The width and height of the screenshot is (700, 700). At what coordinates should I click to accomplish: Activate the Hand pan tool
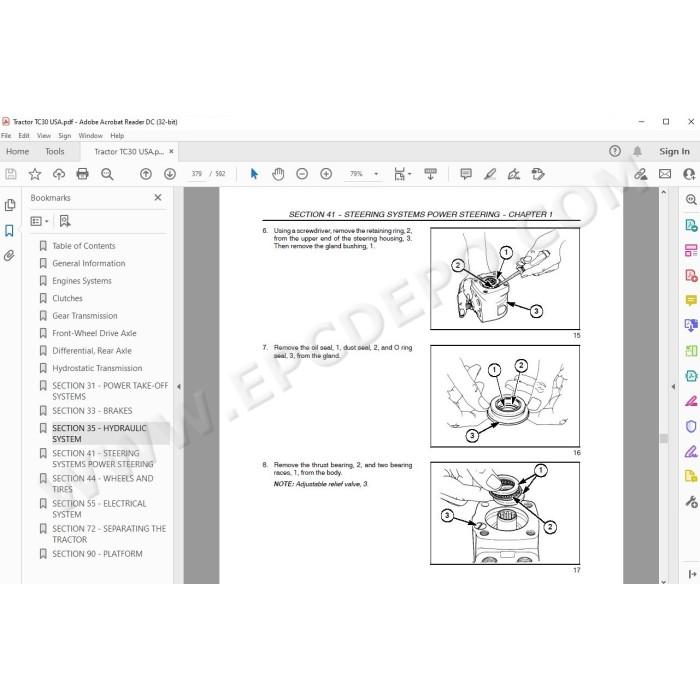coord(278,174)
